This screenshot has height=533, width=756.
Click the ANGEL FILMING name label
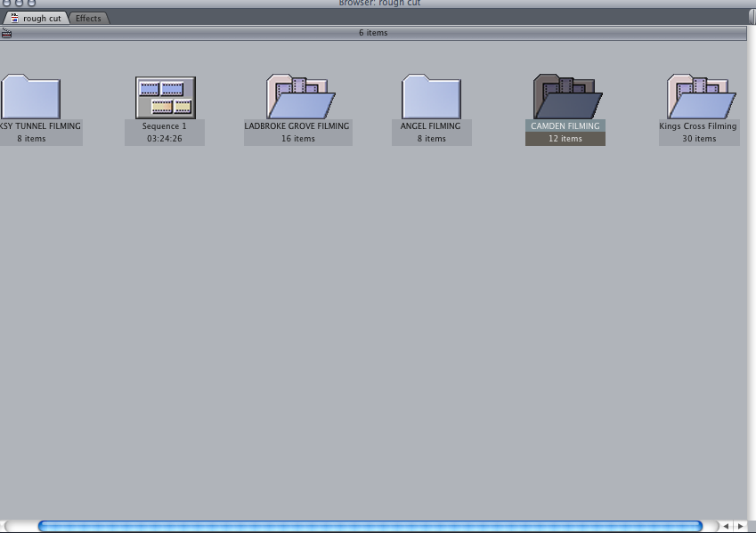(x=431, y=125)
